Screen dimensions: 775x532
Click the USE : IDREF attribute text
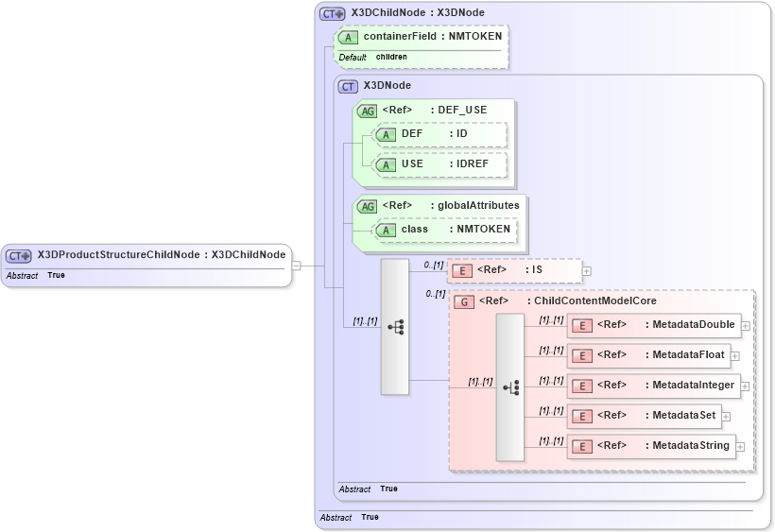444,164
